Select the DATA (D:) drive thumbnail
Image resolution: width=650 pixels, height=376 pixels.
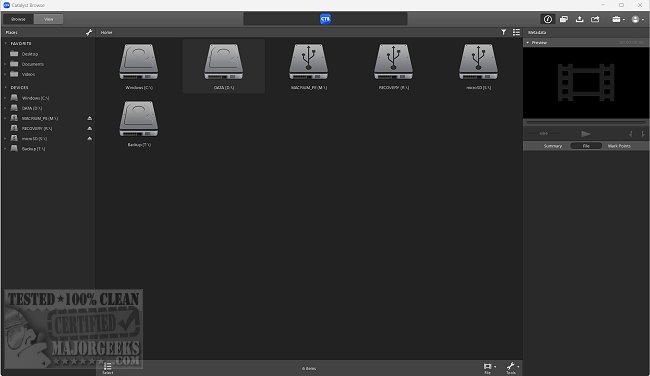pyautogui.click(x=223, y=66)
